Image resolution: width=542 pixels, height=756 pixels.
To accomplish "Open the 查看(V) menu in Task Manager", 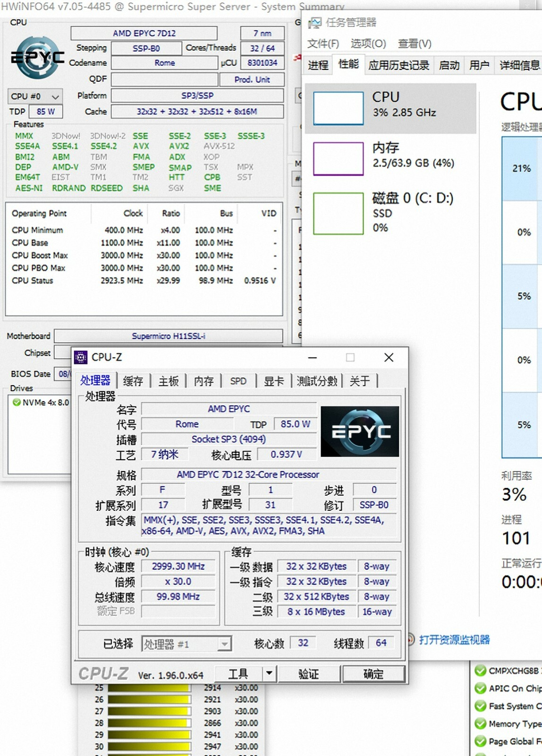I will coord(415,43).
